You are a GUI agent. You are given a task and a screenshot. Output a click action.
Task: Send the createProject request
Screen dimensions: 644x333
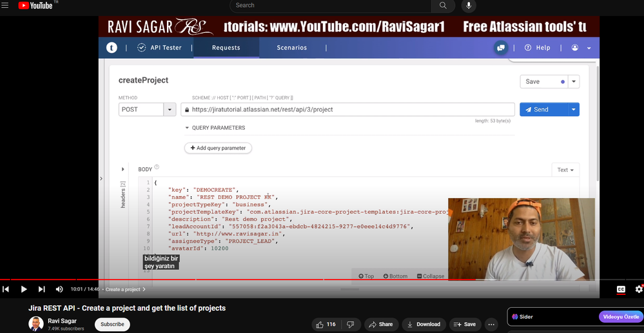544,109
